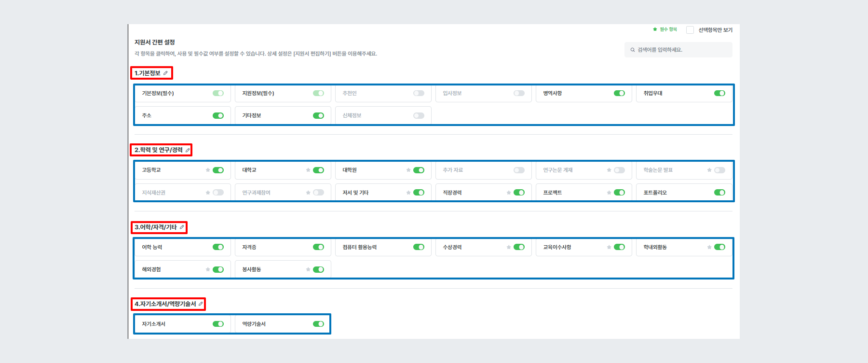Image resolution: width=868 pixels, height=363 pixels.
Task: Click the star icon on the 해외경험 card
Action: point(208,269)
